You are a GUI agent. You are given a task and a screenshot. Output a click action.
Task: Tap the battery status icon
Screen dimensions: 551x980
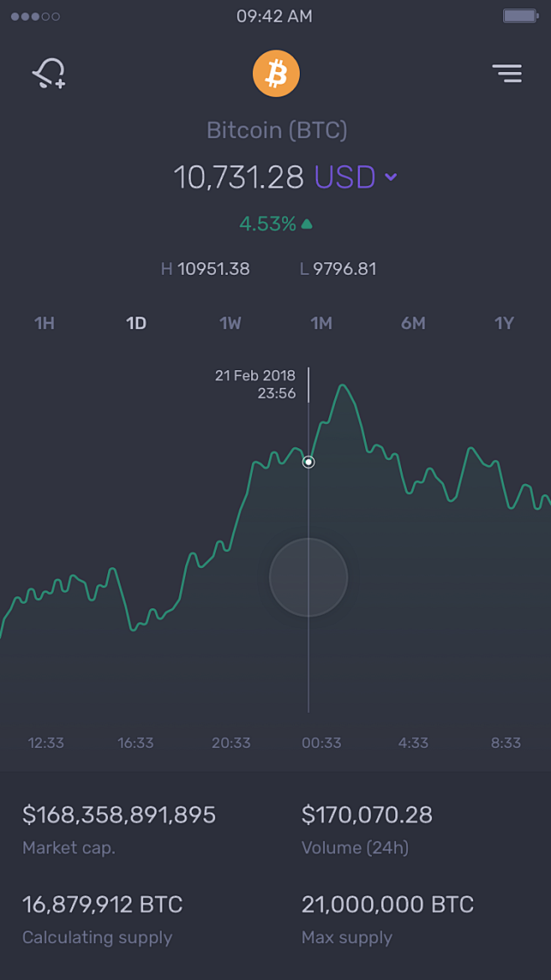coord(520,16)
